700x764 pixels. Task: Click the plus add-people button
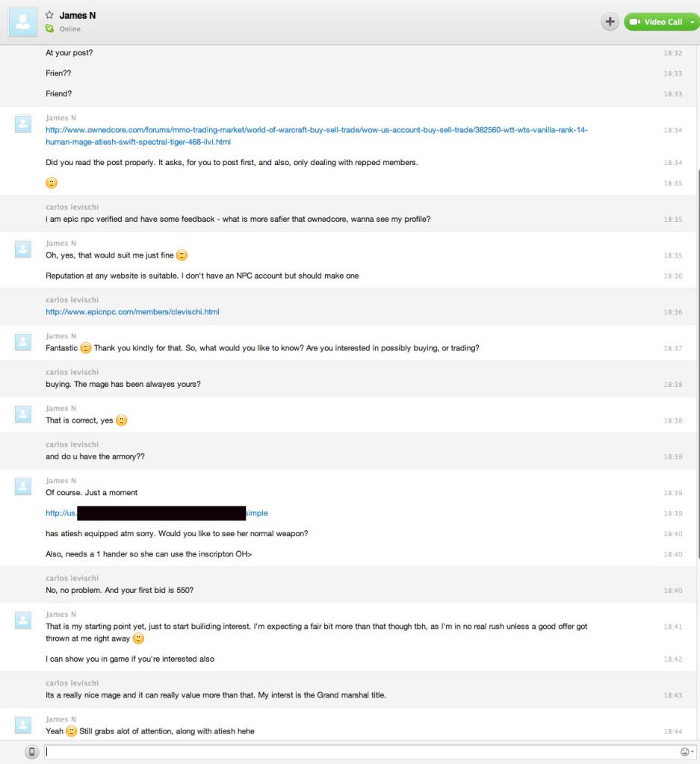pos(610,22)
